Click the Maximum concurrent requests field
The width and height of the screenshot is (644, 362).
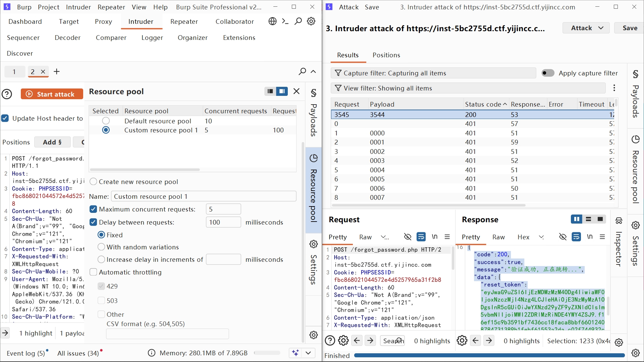(223, 209)
